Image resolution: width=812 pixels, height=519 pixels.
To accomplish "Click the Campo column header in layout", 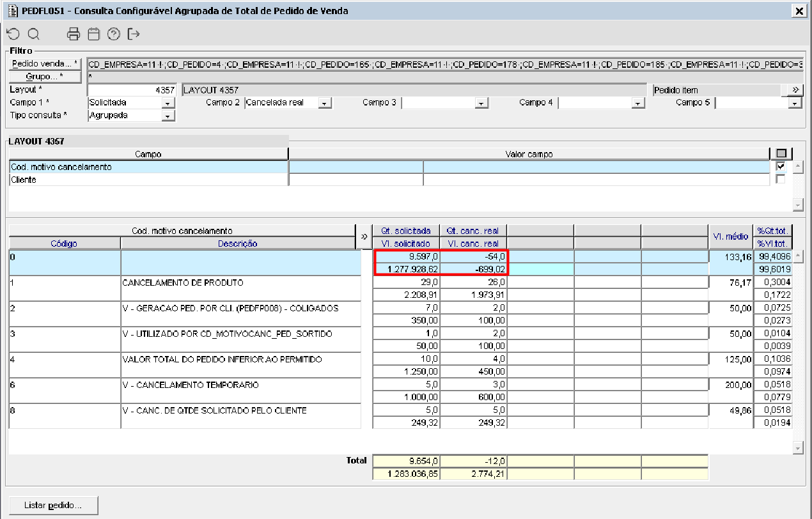I will 148,154.
